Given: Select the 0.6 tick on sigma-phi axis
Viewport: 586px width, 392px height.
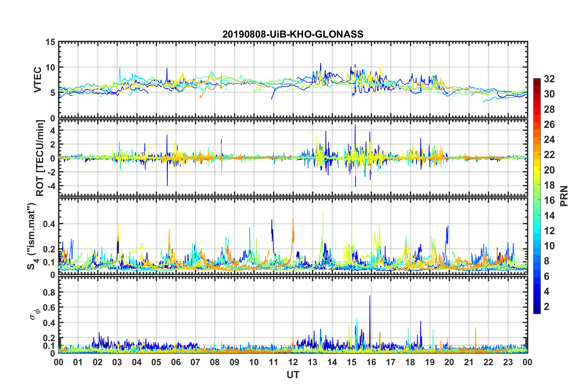Looking at the screenshot, I should coord(49,308).
